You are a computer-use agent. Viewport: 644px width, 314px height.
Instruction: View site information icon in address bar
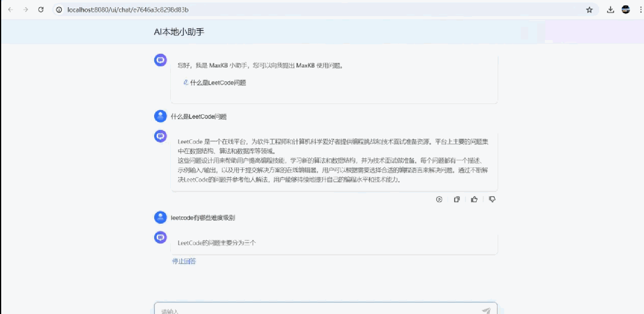pos(59,10)
